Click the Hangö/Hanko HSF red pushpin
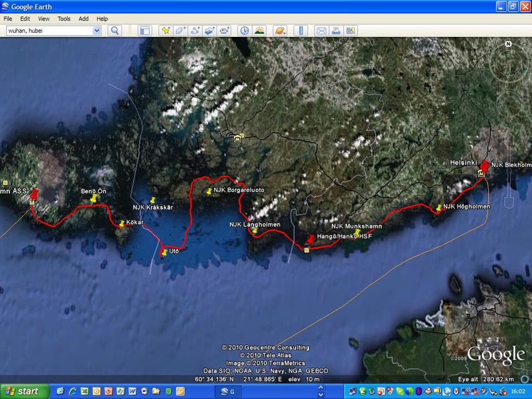Viewport: 532px width, 399px height. [310, 240]
